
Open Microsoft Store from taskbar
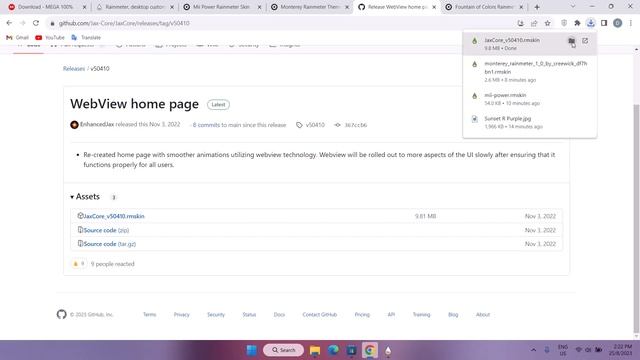click(351, 350)
